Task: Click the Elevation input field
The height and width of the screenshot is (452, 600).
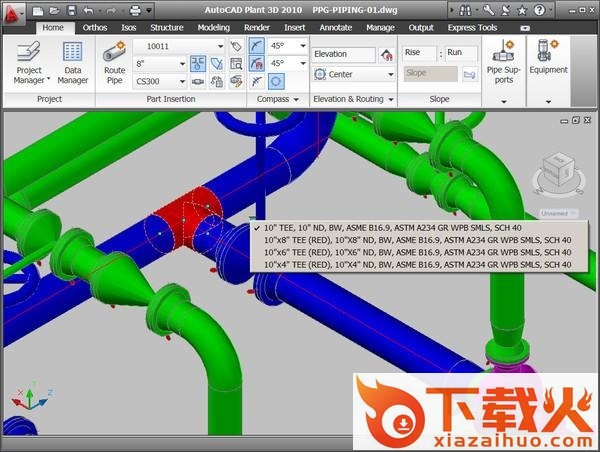Action: (344, 54)
